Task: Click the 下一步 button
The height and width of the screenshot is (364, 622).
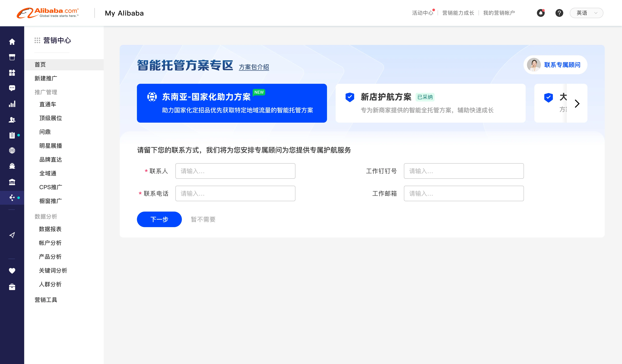Action: pyautogui.click(x=159, y=219)
